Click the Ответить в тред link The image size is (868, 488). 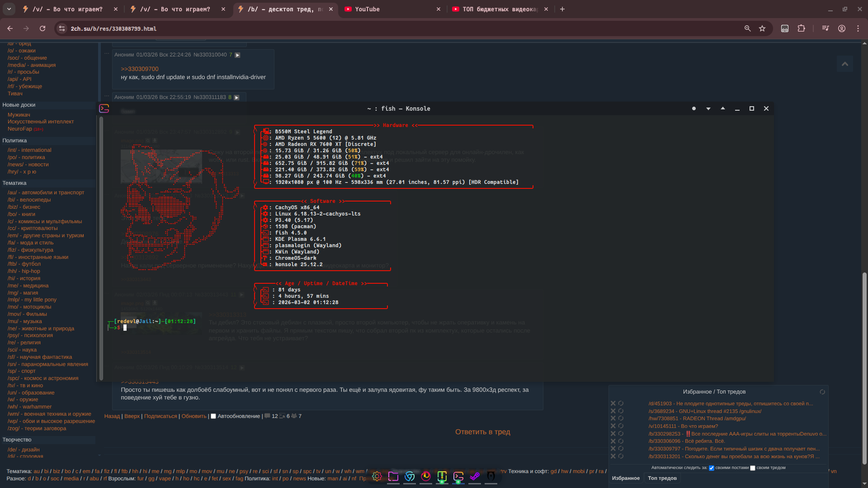tap(482, 432)
